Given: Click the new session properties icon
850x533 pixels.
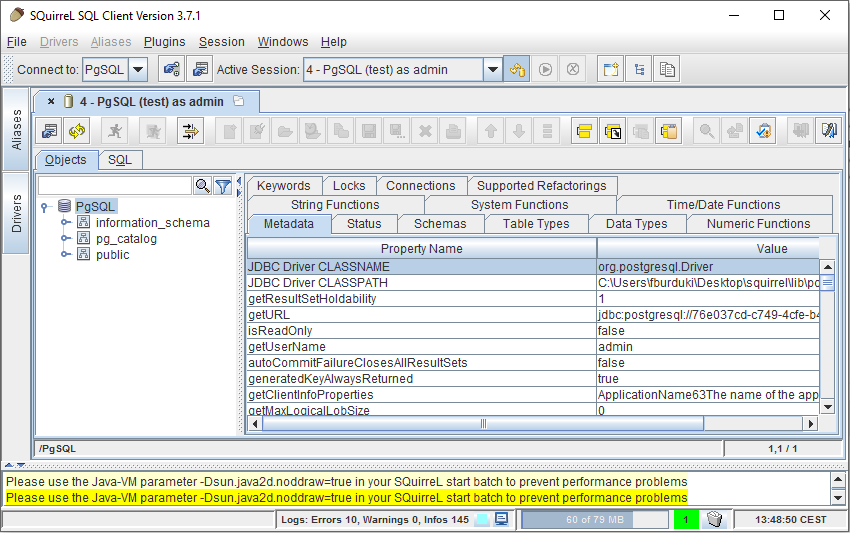Looking at the screenshot, I should 201,70.
